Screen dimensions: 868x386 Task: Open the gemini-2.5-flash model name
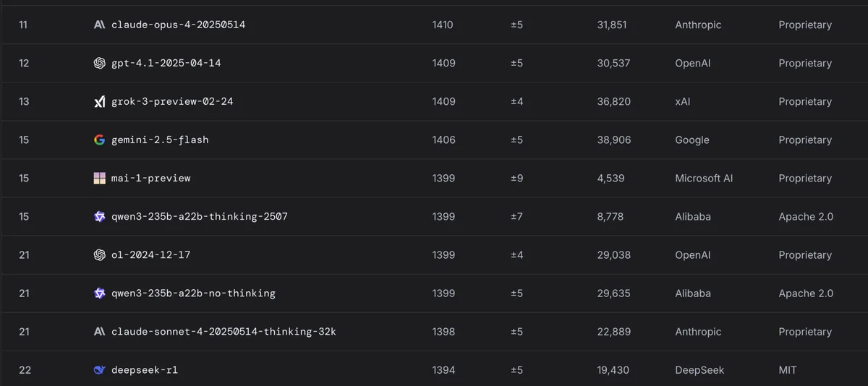(x=160, y=140)
